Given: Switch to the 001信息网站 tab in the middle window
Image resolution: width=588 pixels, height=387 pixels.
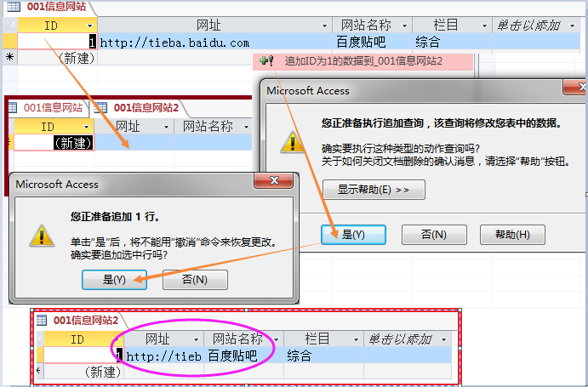Looking at the screenshot, I should coord(47,108).
